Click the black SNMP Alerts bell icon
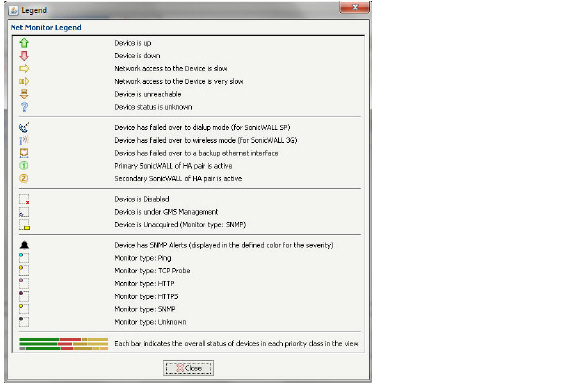 point(24,245)
